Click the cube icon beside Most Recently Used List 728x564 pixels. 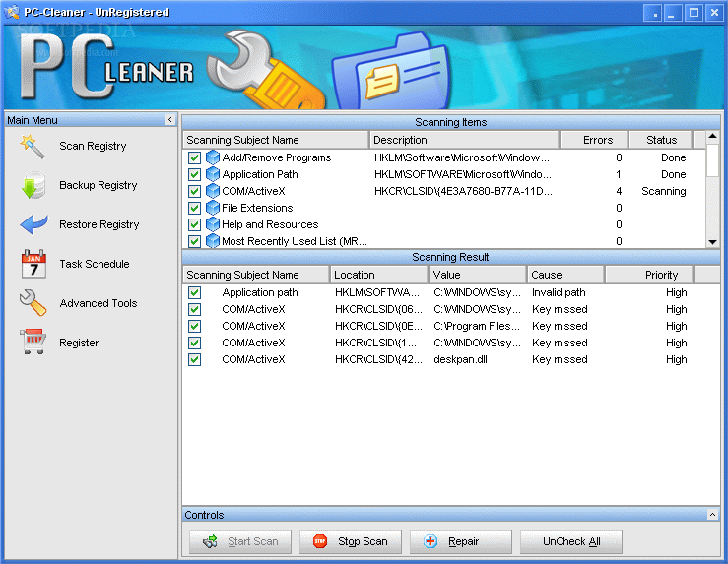(212, 241)
